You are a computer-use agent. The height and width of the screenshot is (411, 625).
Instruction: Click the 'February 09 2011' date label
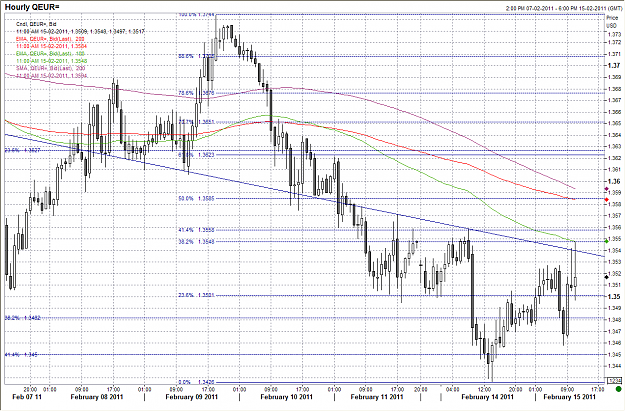pos(191,397)
